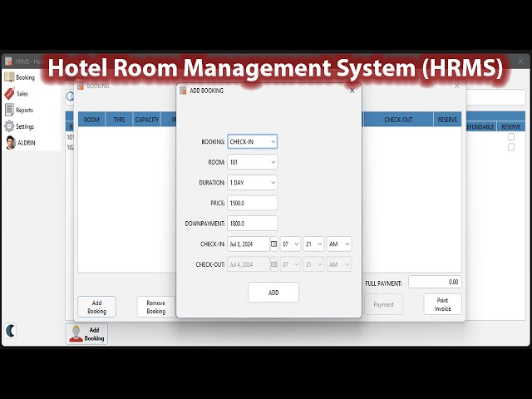Click Remove Booking in the BOOKING window
This screenshot has width=532, height=399.
click(156, 307)
